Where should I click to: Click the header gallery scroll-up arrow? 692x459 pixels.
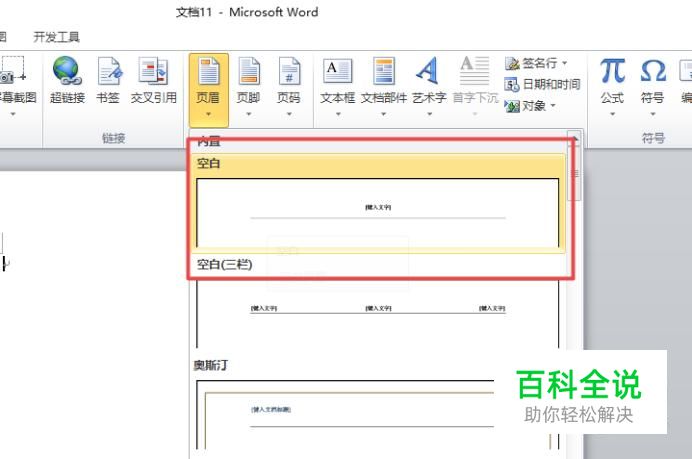pyautogui.click(x=574, y=138)
